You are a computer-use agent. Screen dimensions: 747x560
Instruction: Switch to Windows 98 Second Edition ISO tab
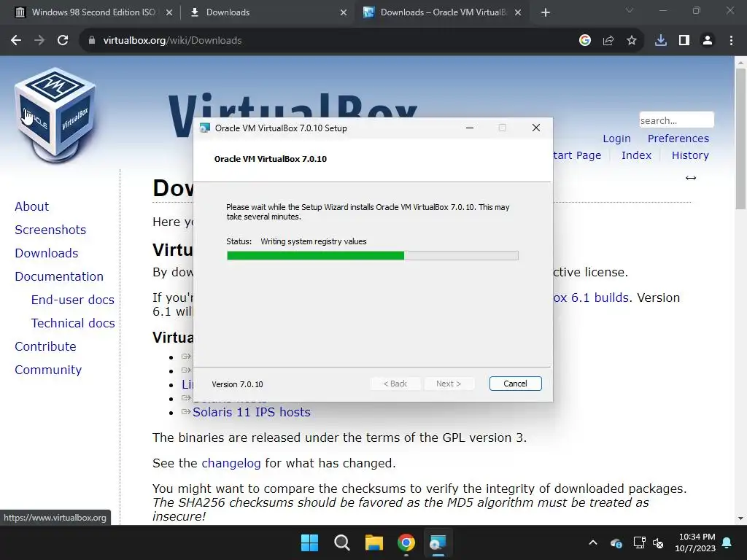tap(94, 12)
